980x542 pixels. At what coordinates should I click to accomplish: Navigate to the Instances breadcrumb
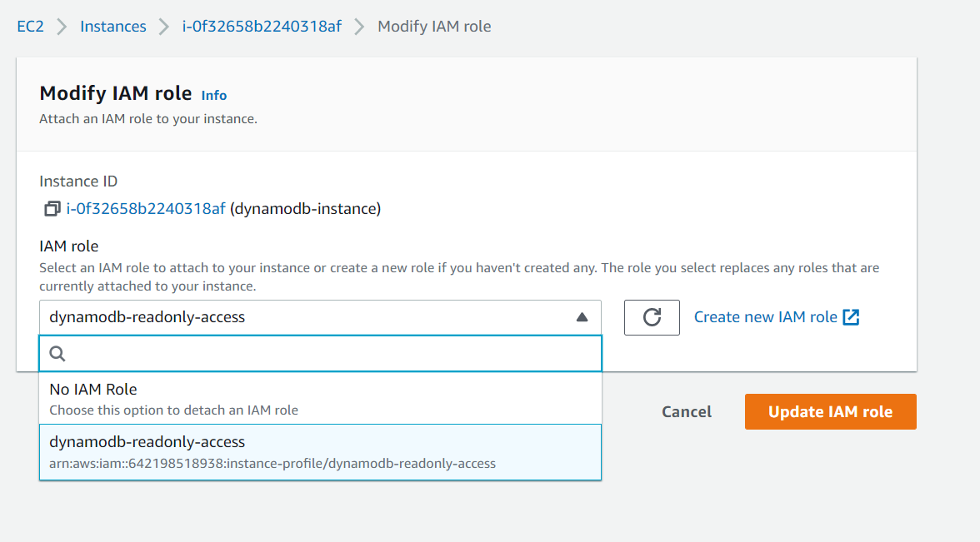(112, 26)
